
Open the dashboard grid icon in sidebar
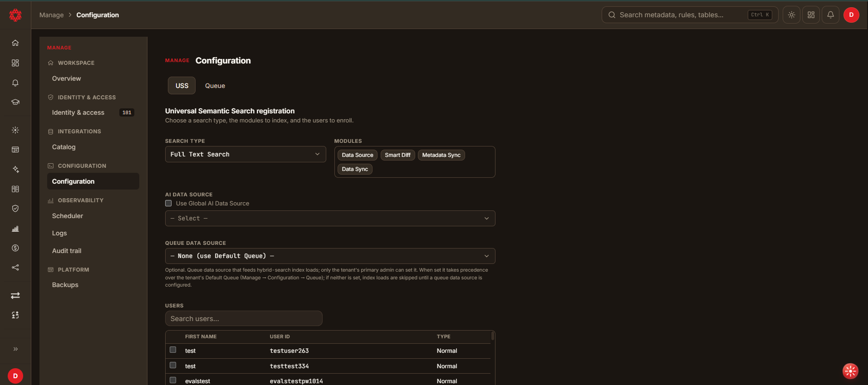click(x=15, y=63)
